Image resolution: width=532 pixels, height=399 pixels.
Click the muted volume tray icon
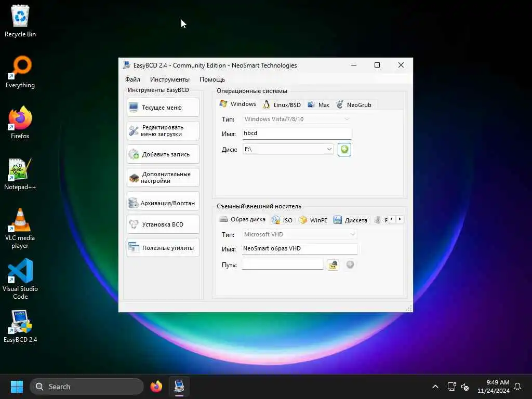coord(465,387)
